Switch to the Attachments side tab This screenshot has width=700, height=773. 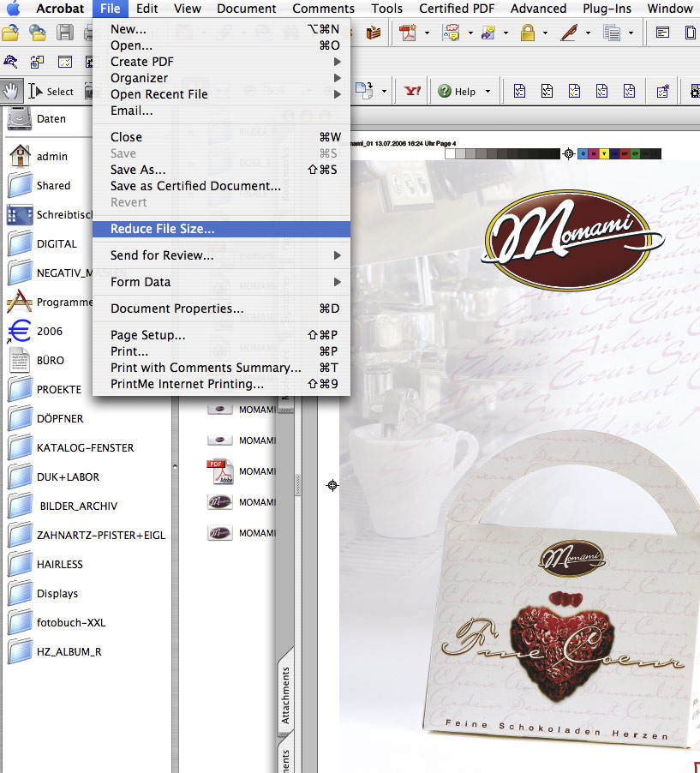pyautogui.click(x=286, y=695)
